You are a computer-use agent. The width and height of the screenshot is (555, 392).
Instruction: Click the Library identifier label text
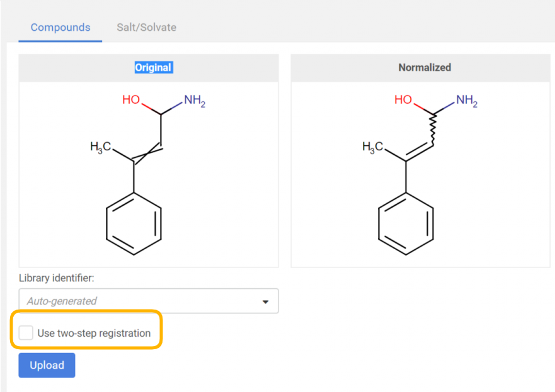tap(57, 278)
